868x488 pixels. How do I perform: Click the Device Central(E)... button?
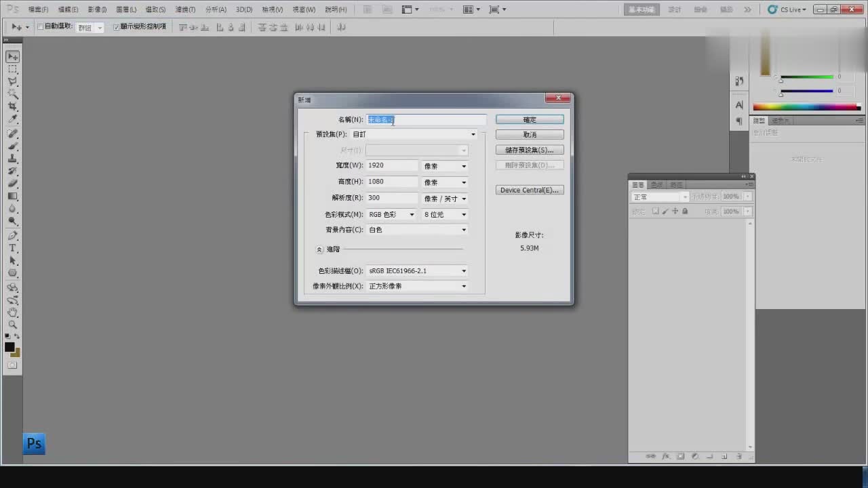(x=530, y=190)
